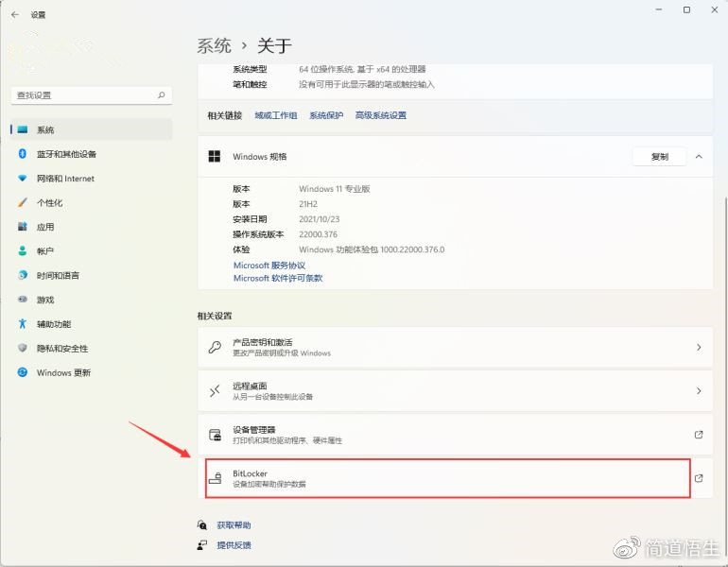Click the remote desktop arrows icon
Viewport: 728px width, 567px height.
click(x=215, y=390)
